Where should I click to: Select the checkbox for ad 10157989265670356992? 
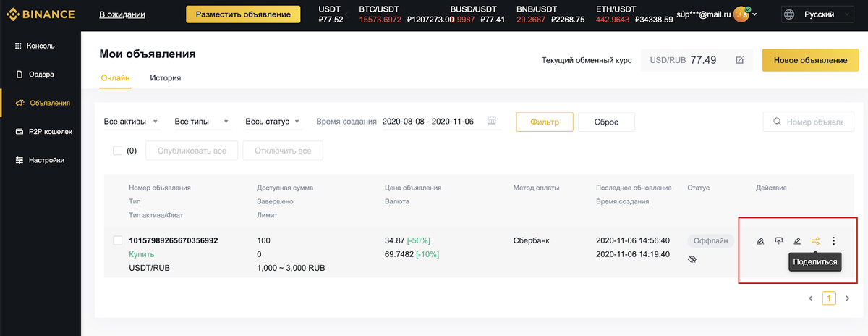(118, 240)
